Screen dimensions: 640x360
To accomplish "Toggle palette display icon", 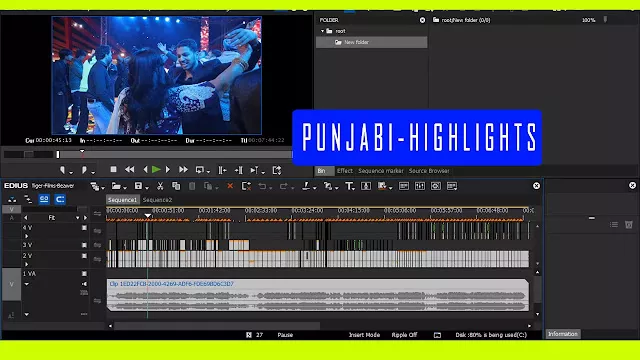I will pos(452,186).
